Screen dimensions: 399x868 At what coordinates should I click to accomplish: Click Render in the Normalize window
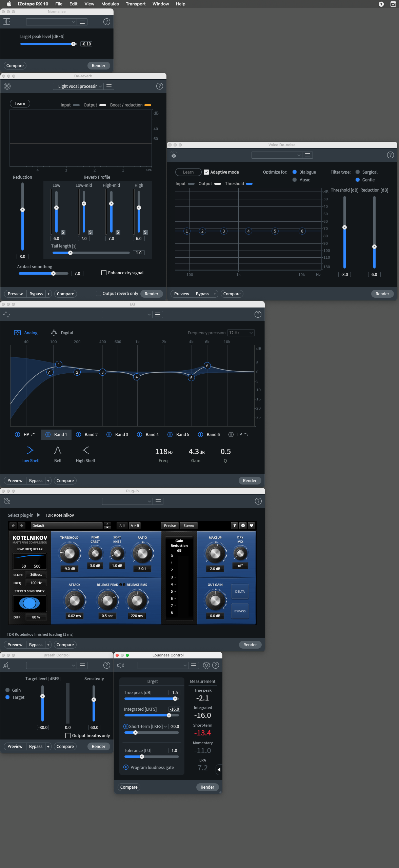pos(98,66)
